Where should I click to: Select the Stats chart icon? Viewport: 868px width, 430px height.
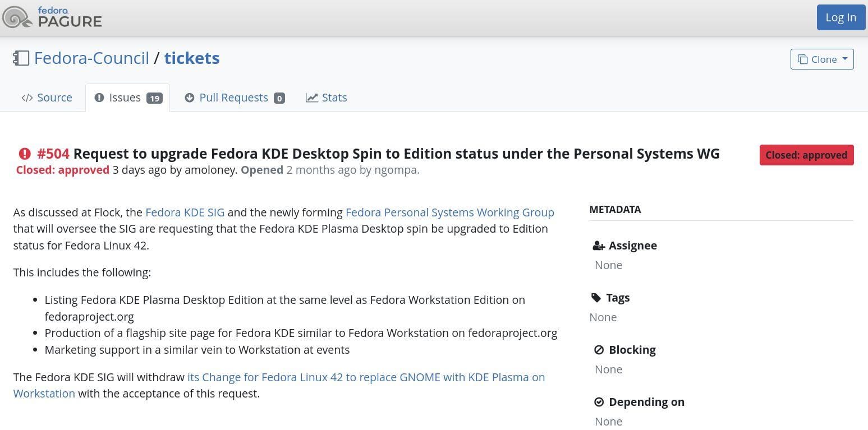click(312, 97)
